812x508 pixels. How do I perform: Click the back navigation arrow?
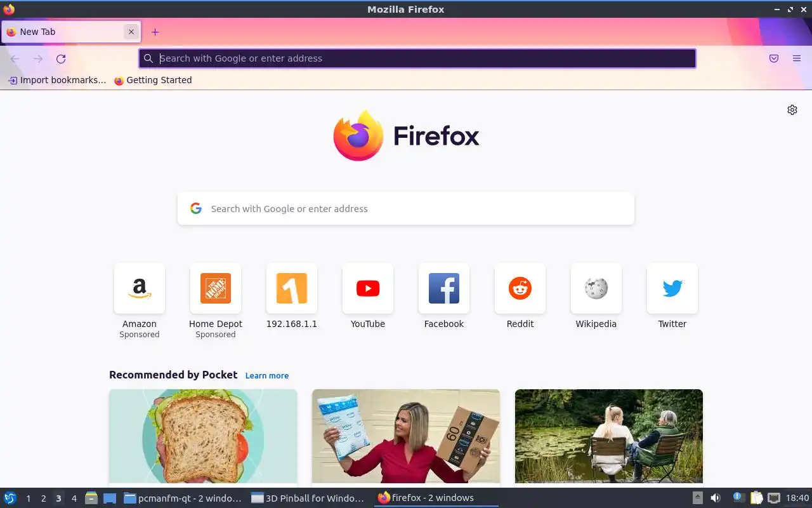point(15,58)
